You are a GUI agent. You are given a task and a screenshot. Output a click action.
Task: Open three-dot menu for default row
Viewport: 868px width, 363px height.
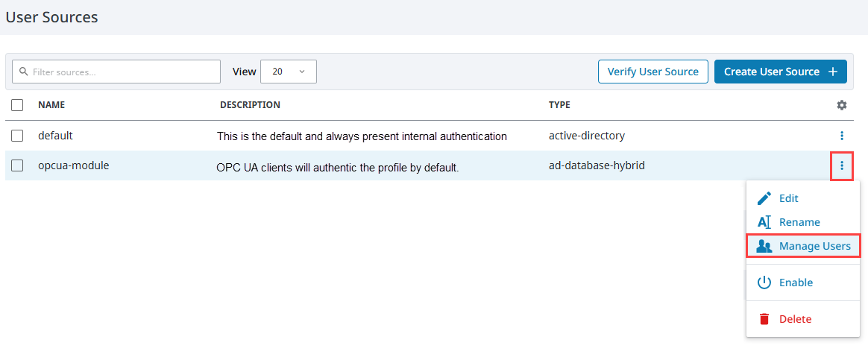click(842, 136)
